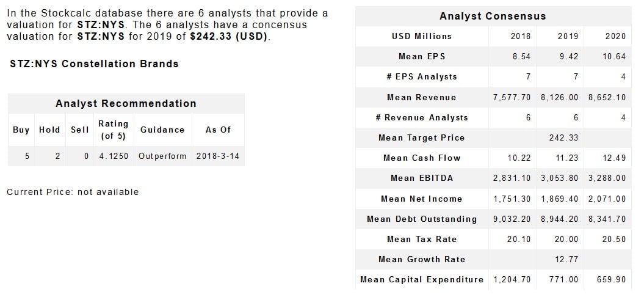Click the Analyst Consensus table title
The width and height of the screenshot is (644, 297).
pyautogui.click(x=493, y=16)
